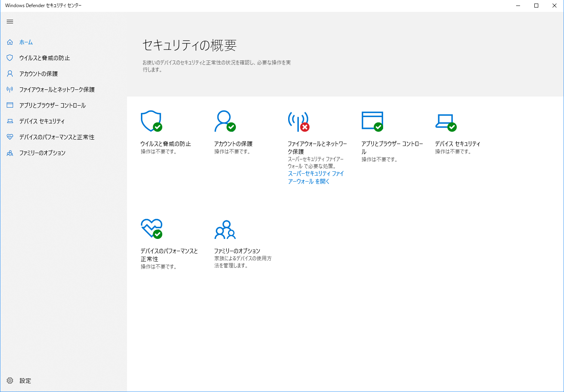Click the heart health icon in sidebar

[10, 137]
